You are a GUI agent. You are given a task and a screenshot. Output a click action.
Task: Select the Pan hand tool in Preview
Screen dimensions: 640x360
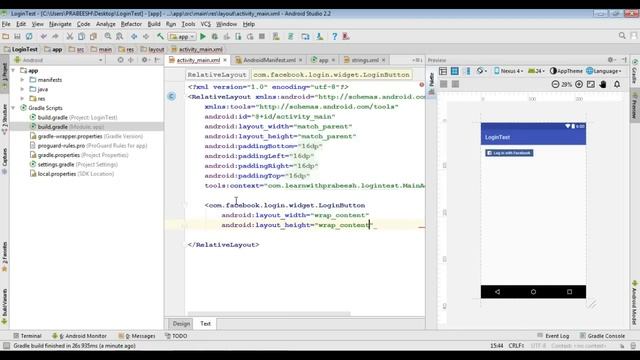[x=603, y=84]
